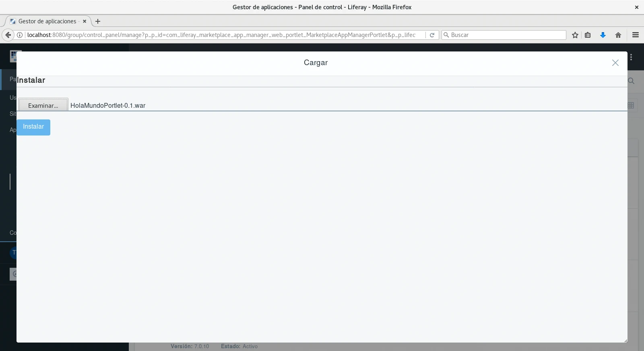The height and width of the screenshot is (351, 644).
Task: Click the localhost URL address field
Action: point(221,35)
